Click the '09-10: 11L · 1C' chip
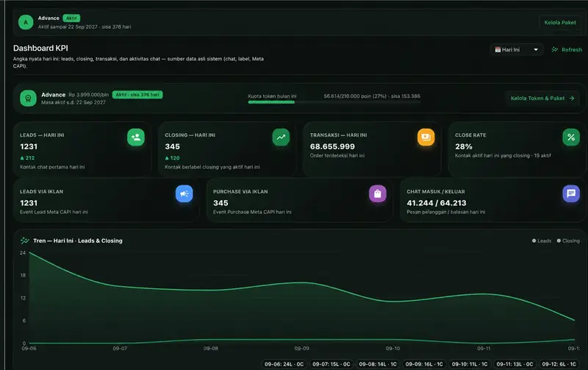Image resolution: width=588 pixels, height=370 pixels. 470,364
